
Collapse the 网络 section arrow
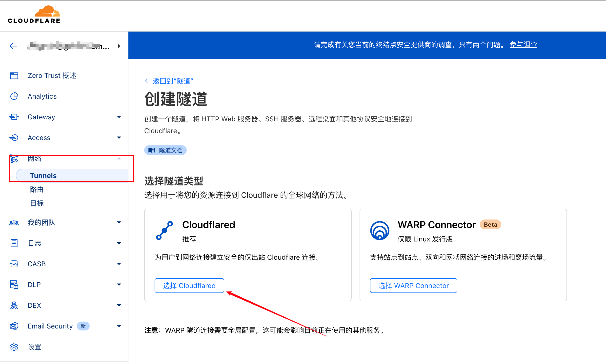pos(119,159)
